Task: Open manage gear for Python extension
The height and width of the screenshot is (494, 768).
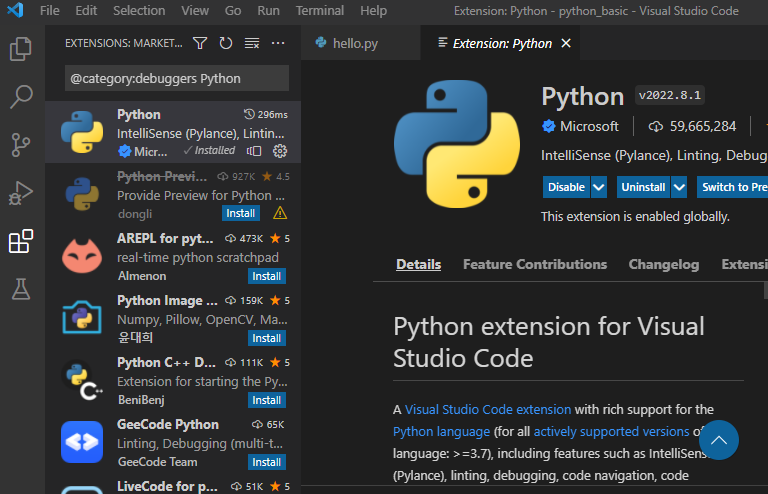Action: (280, 151)
